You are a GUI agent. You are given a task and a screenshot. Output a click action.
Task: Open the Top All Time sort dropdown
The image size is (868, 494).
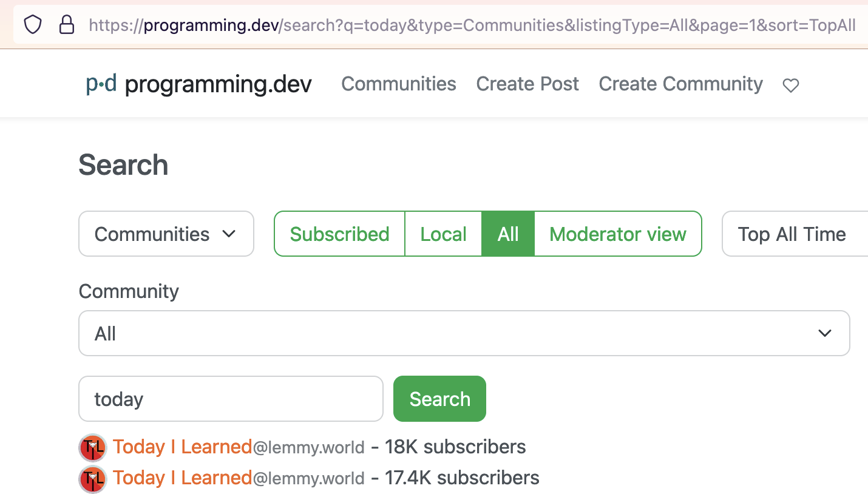pos(792,234)
